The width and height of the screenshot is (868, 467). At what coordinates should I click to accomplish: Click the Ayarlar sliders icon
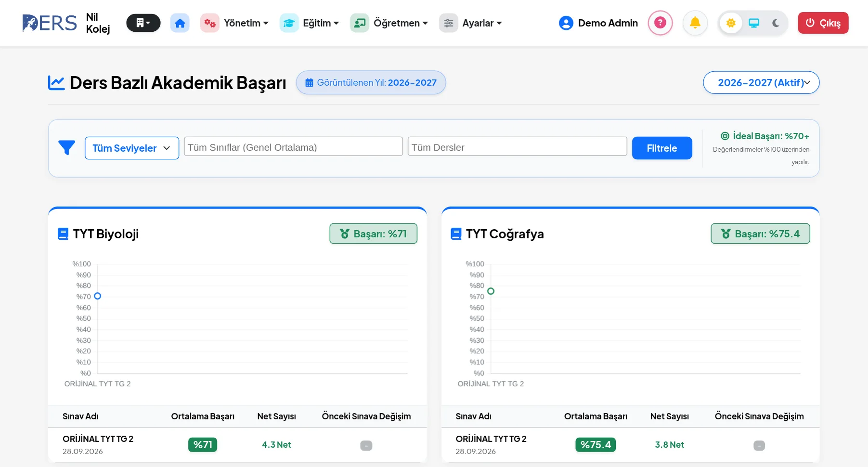point(449,23)
